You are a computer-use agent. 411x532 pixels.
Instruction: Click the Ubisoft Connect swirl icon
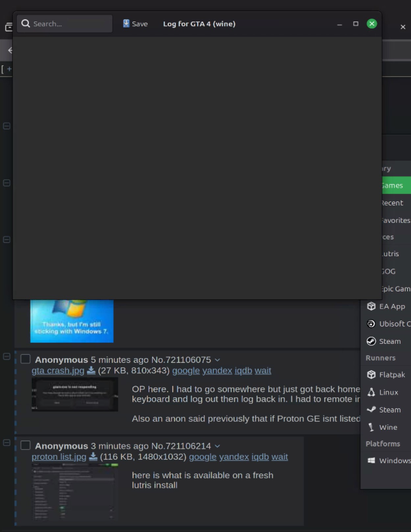pyautogui.click(x=371, y=324)
